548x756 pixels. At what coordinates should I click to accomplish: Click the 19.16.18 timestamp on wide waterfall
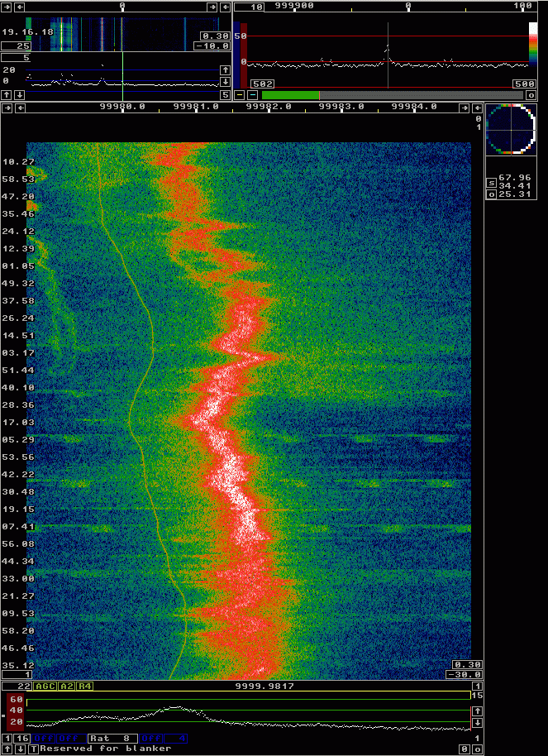coord(27,31)
